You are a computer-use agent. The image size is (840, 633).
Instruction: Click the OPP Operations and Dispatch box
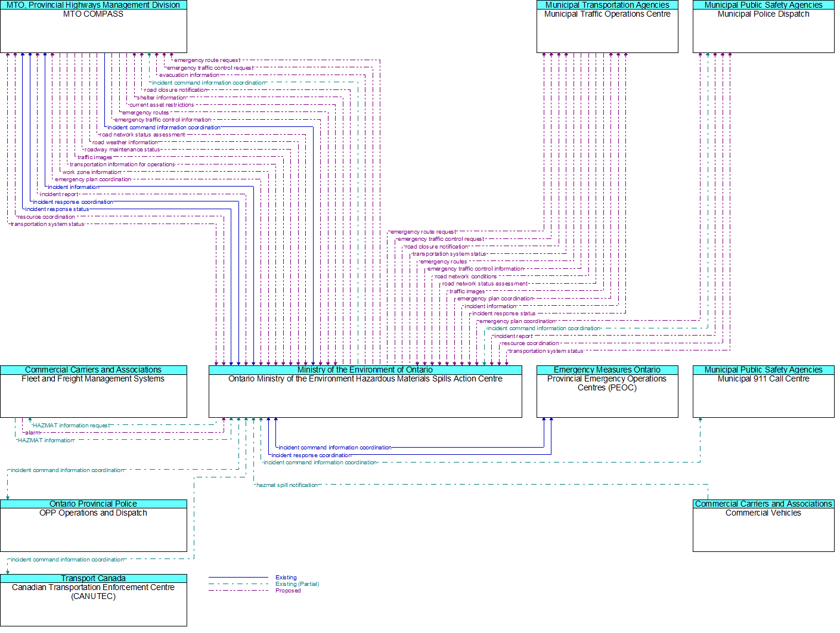(x=93, y=529)
